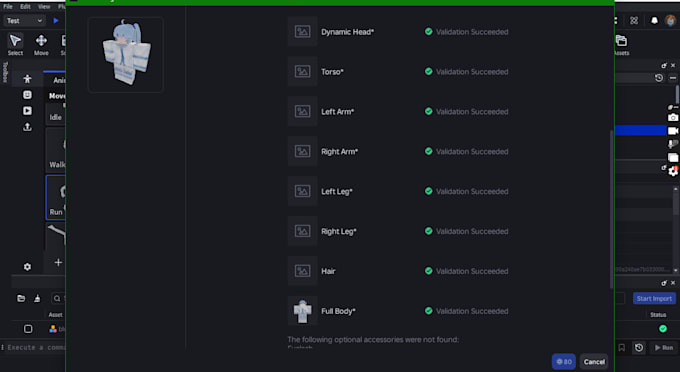Click the upload arrow sidebar icon
Screen dimensions: 680x372
coord(27,127)
